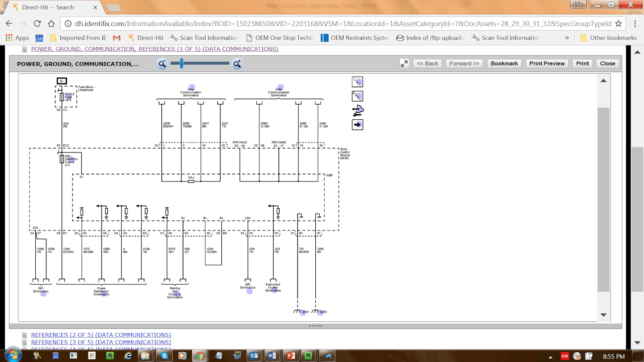
Task: Expand the hidden bookmarks overflow chevron
Action: point(567,38)
